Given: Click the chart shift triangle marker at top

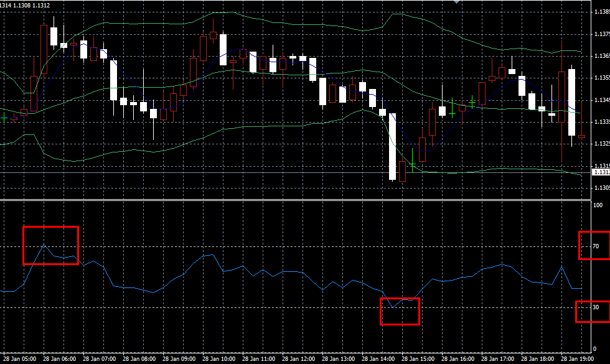Looking at the screenshot, I should point(456,1).
